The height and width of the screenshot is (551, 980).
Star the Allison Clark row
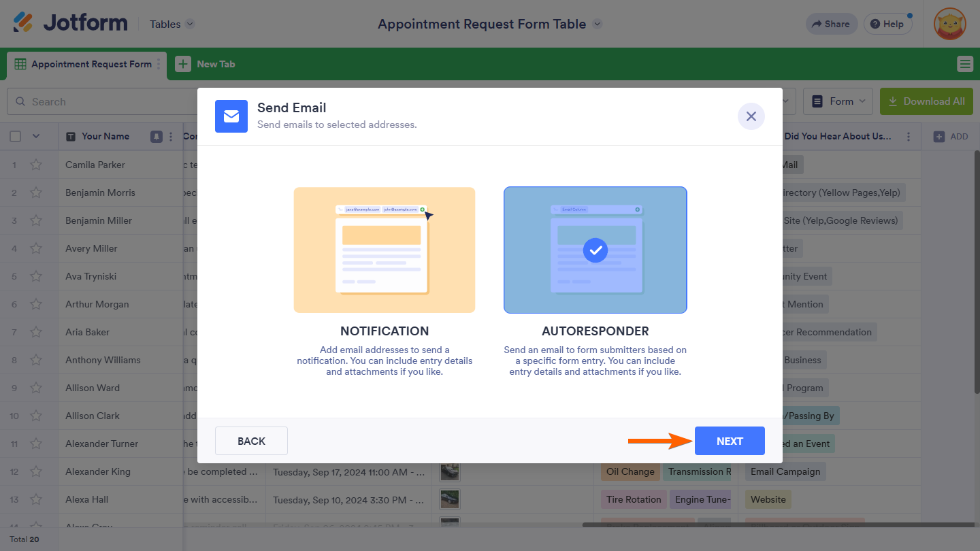(36, 416)
